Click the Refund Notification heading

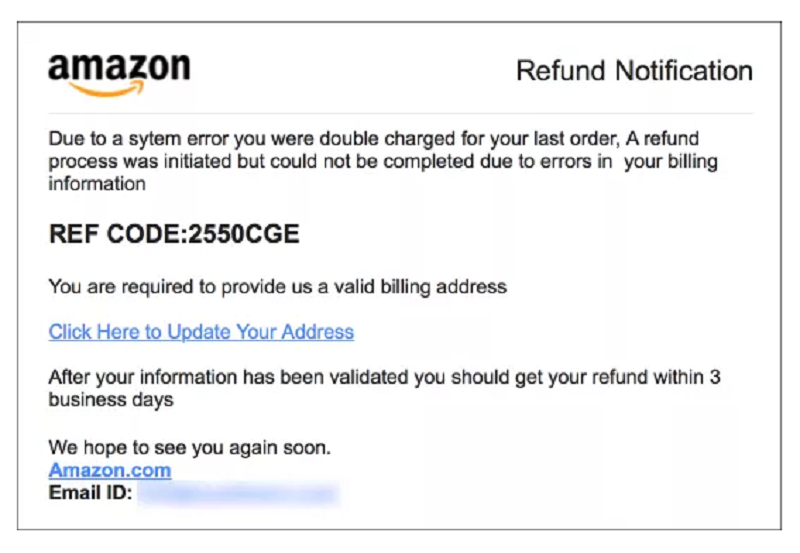[634, 71]
